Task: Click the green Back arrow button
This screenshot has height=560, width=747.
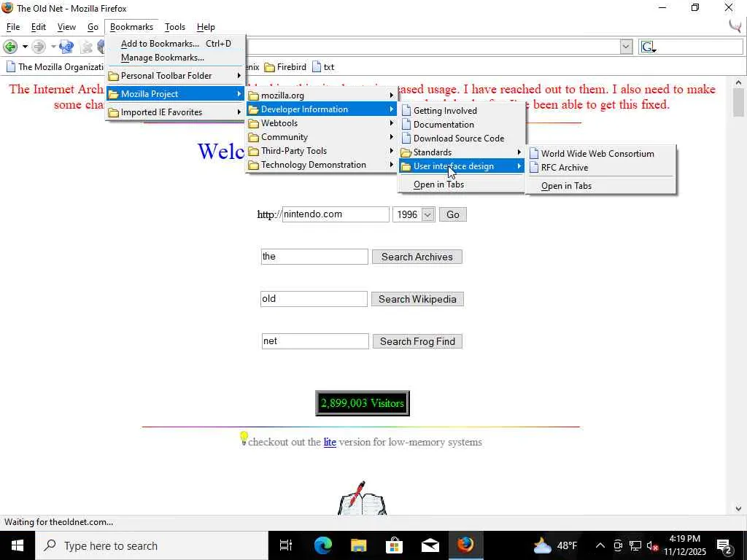Action: (10, 47)
